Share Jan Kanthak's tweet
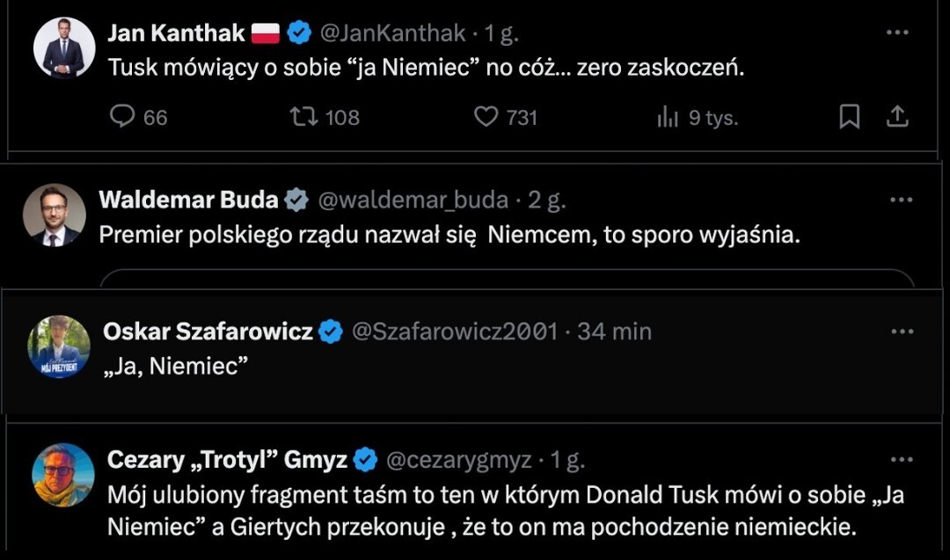The height and width of the screenshot is (560, 950). point(897,117)
